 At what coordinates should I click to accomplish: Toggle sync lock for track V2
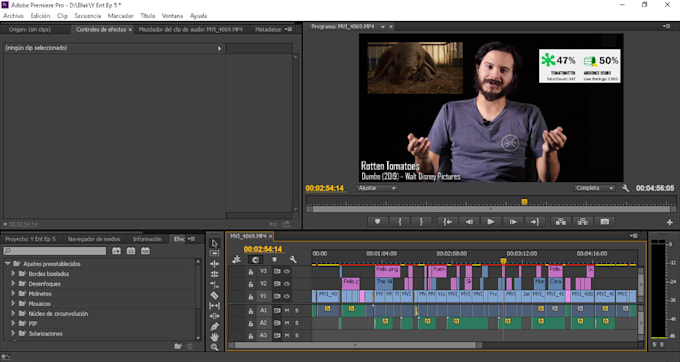[276, 284]
